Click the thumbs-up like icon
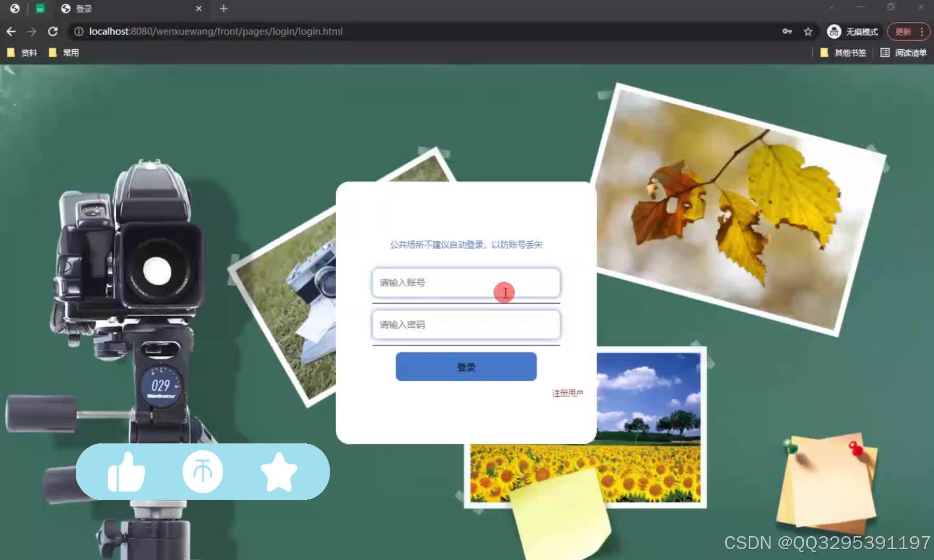Image resolution: width=934 pixels, height=560 pixels. tap(126, 472)
